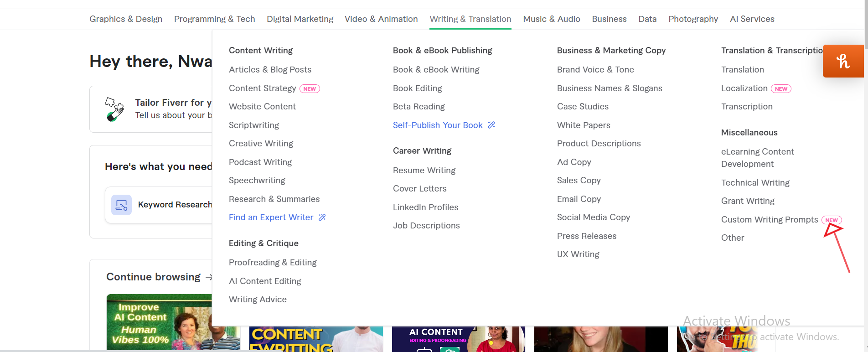Click the NEW badge beside Localization

(x=781, y=89)
